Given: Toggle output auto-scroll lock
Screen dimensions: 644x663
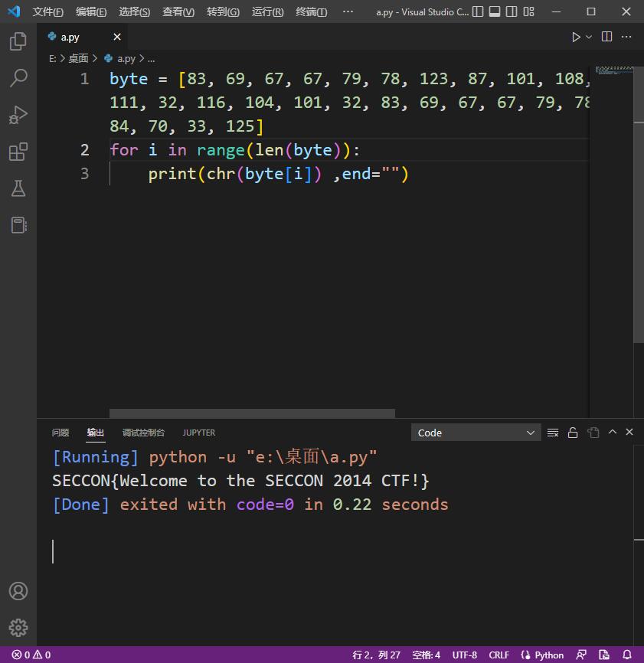Looking at the screenshot, I should click(x=573, y=433).
